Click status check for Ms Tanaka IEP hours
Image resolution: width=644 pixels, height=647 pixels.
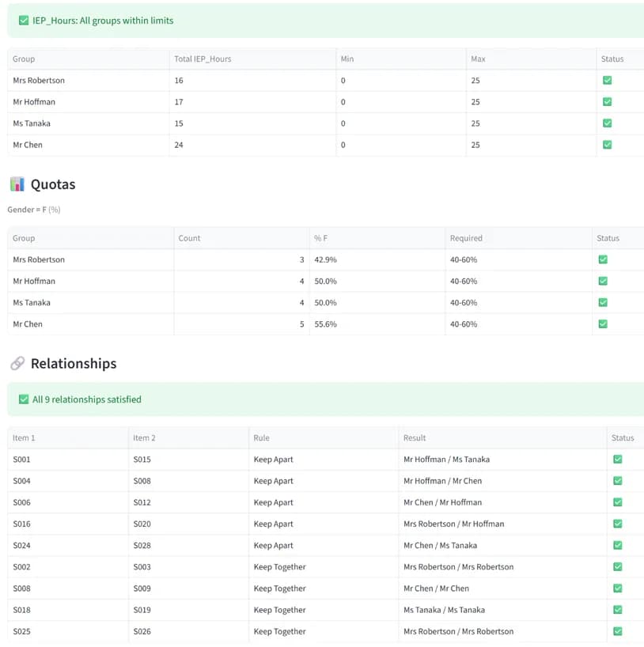(608, 123)
